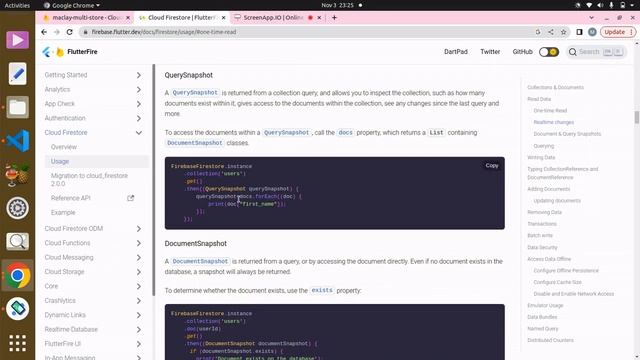Copy the QuerySnapshot code block
Viewport: 640px width, 360px height.
tap(492, 165)
